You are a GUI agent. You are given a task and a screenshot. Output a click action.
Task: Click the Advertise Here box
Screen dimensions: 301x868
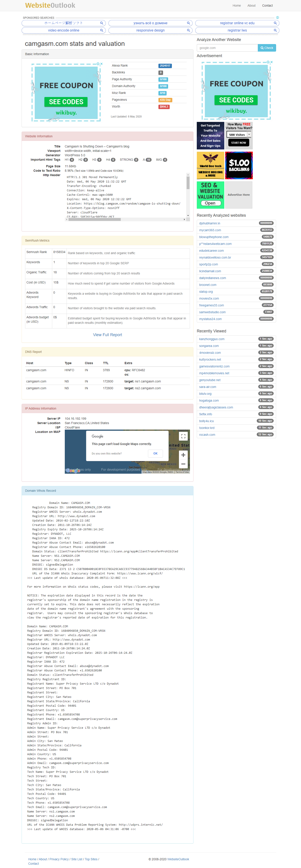coord(239,195)
